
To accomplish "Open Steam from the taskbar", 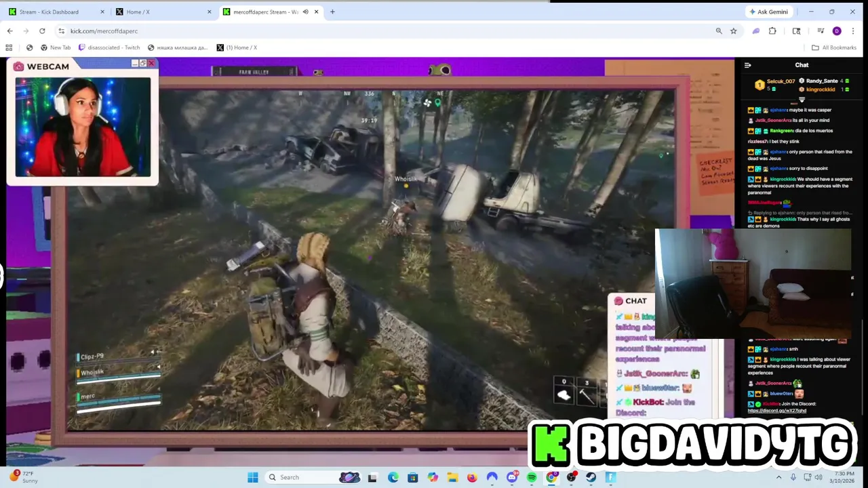I will click(x=591, y=477).
